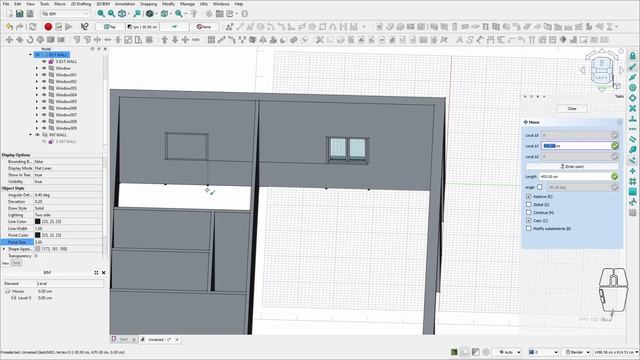Refresh the document with the recompute icon

pyautogui.click(x=32, y=27)
